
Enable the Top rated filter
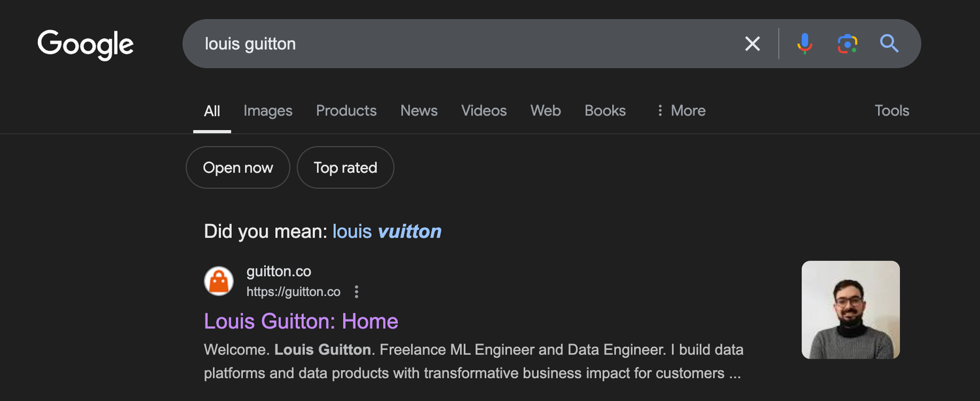click(345, 167)
